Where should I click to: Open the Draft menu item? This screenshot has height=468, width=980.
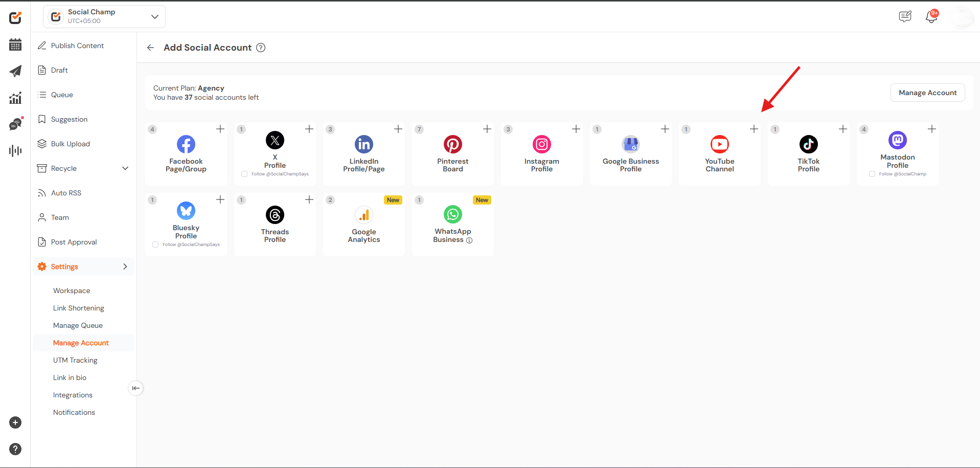[x=59, y=70]
